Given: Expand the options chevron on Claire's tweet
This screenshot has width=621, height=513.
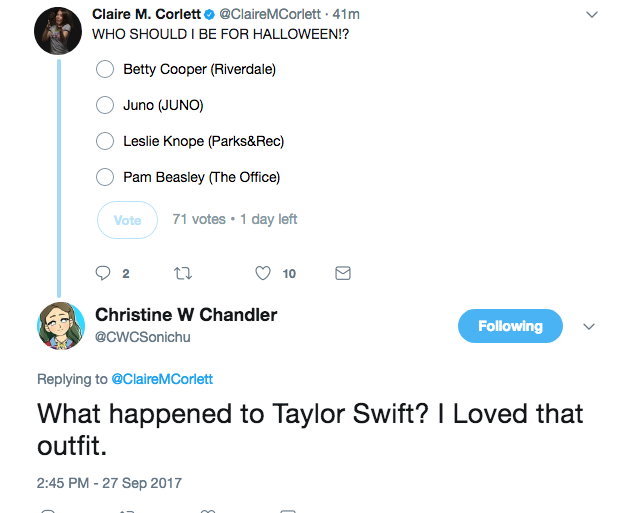Looking at the screenshot, I should [x=592, y=15].
